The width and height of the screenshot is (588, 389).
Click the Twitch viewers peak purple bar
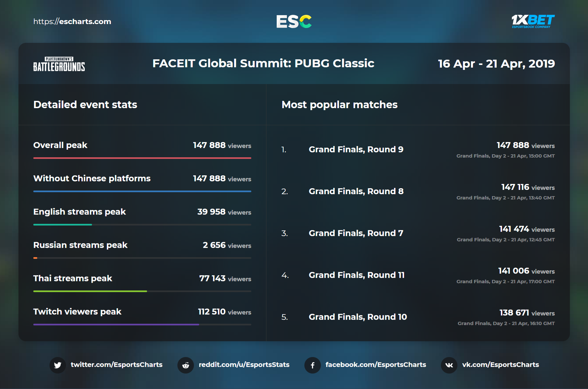pyautogui.click(x=116, y=325)
